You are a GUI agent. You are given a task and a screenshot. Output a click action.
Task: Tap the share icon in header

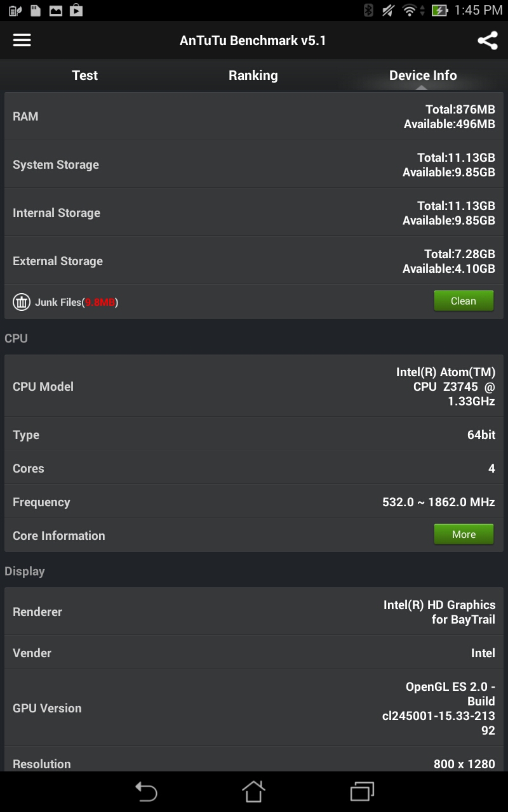(487, 41)
